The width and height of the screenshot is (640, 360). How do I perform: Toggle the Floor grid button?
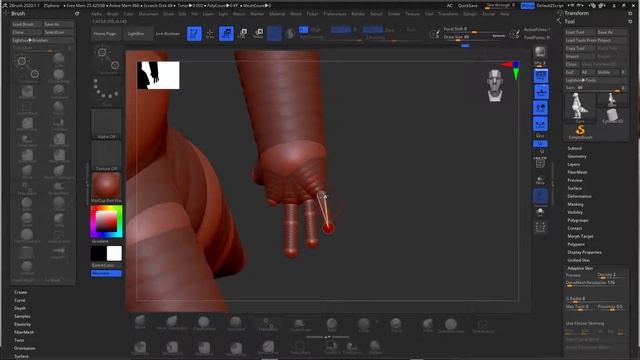point(541,92)
